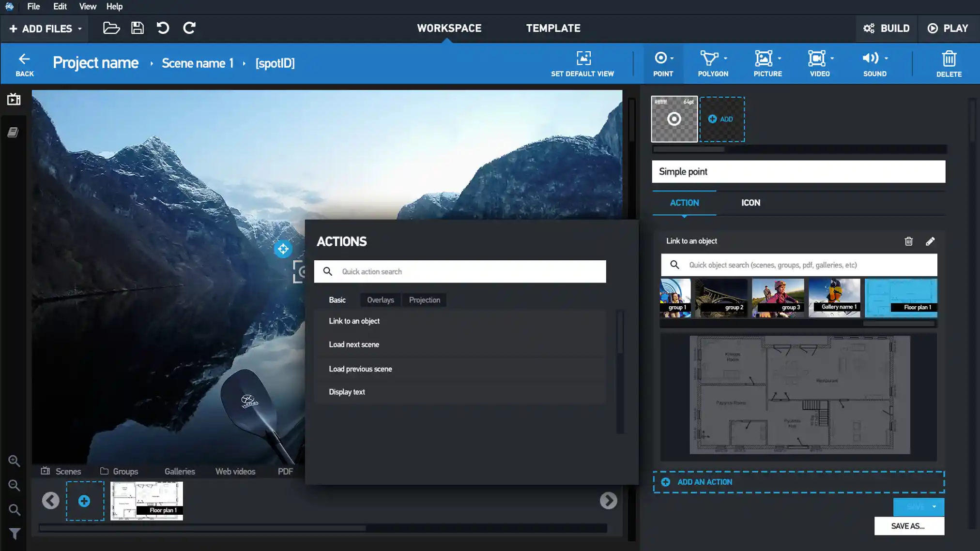Screen dimensions: 980x551
Task: Switch to the Icon tab
Action: pyautogui.click(x=750, y=203)
